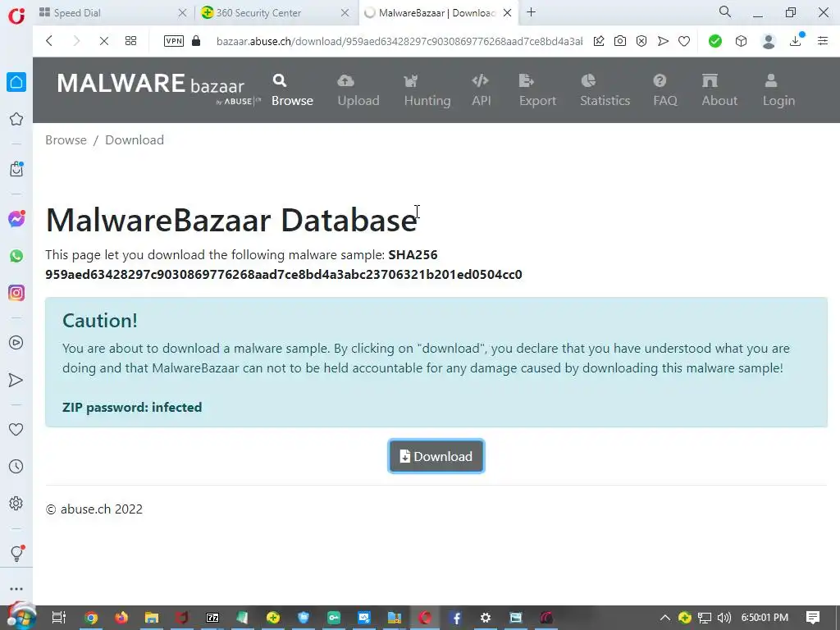Close the 360 Security Center tab
840x630 pixels.
(345, 13)
